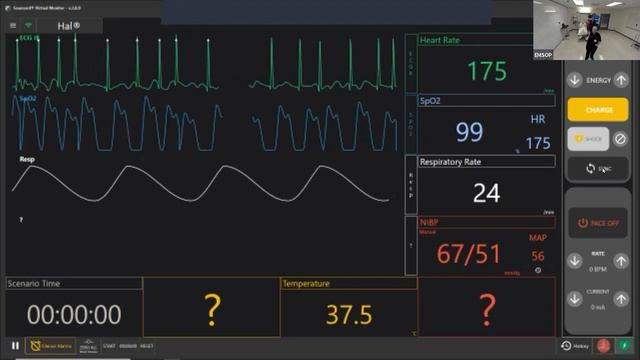Click the webcam video thumbnail
Viewport: 640px width, 360px height.
pos(587,30)
